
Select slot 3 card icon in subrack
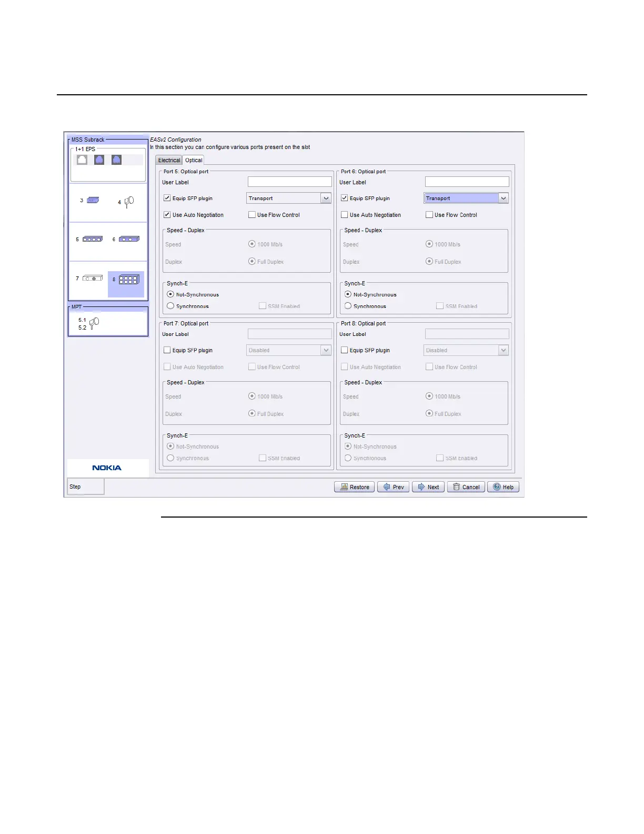93,201
